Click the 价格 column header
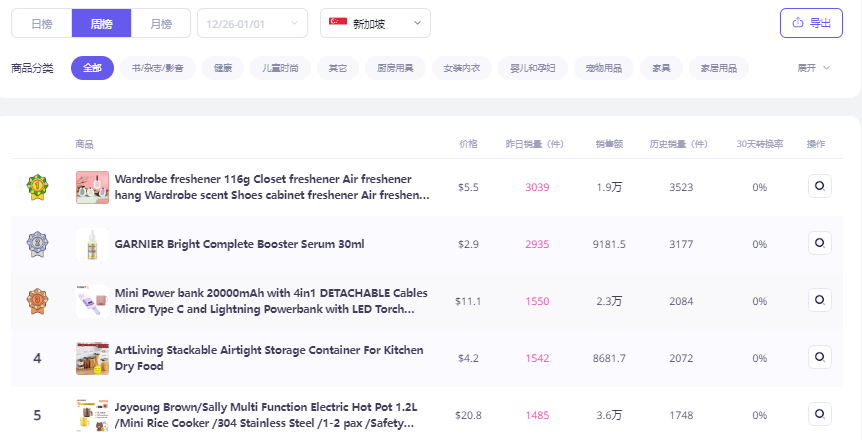The width and height of the screenshot is (862, 440). [468, 144]
